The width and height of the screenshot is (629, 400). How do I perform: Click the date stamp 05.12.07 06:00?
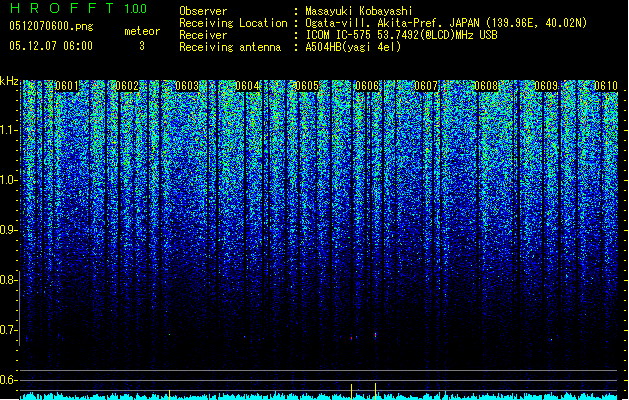pyautogui.click(x=51, y=46)
